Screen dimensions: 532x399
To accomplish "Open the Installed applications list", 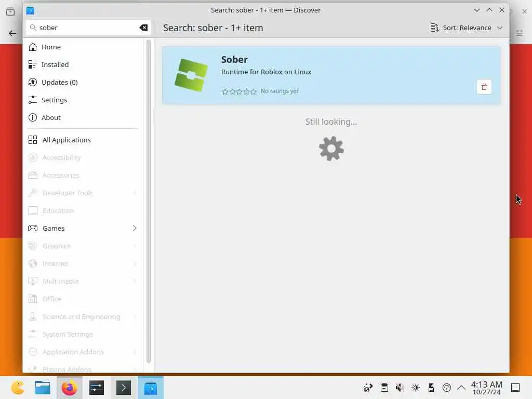I will coord(83,64).
